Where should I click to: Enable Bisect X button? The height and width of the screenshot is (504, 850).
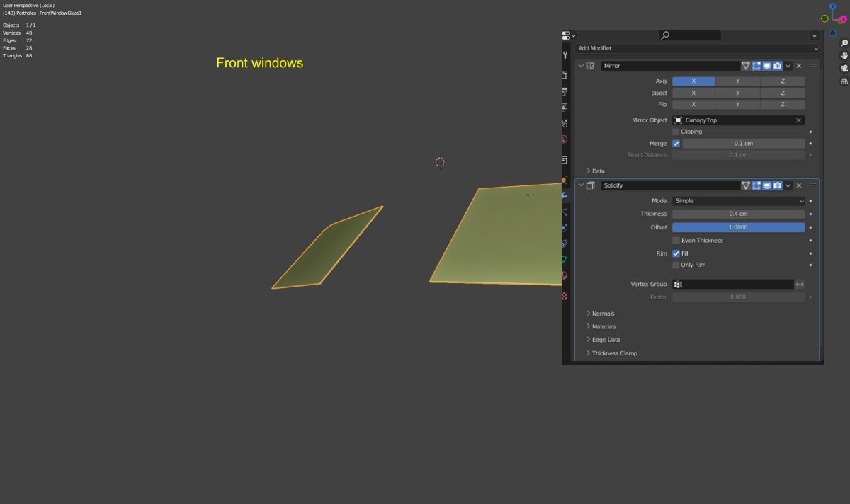pyautogui.click(x=693, y=93)
